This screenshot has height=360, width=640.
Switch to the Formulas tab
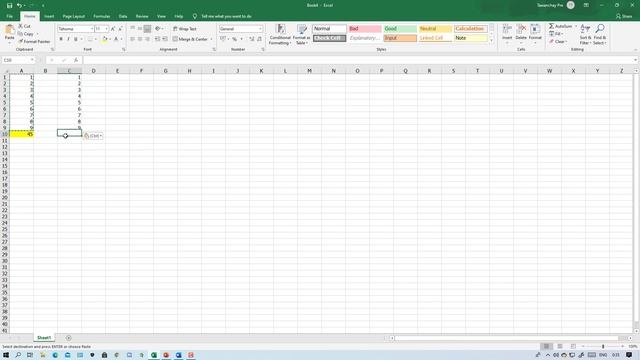click(x=102, y=16)
